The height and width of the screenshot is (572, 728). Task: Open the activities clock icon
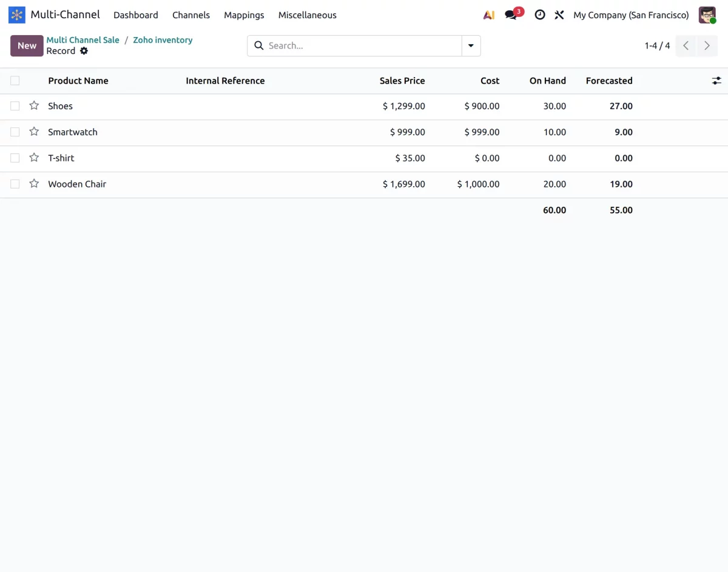coord(539,15)
